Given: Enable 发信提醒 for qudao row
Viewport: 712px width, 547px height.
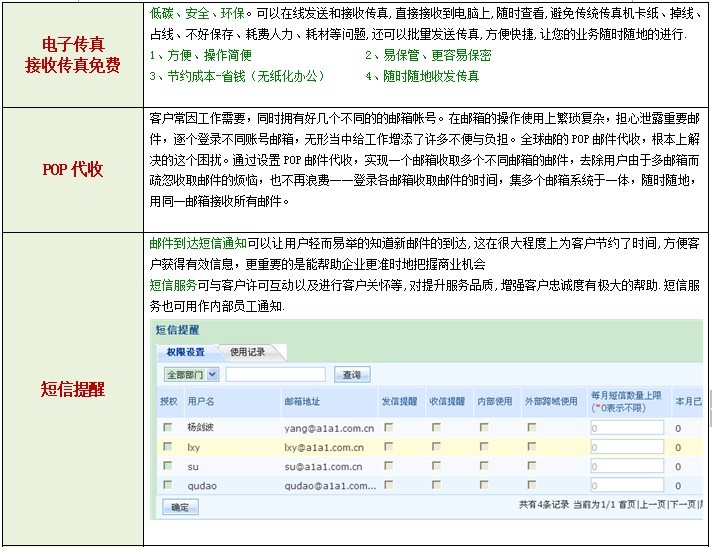Looking at the screenshot, I should 389,485.
